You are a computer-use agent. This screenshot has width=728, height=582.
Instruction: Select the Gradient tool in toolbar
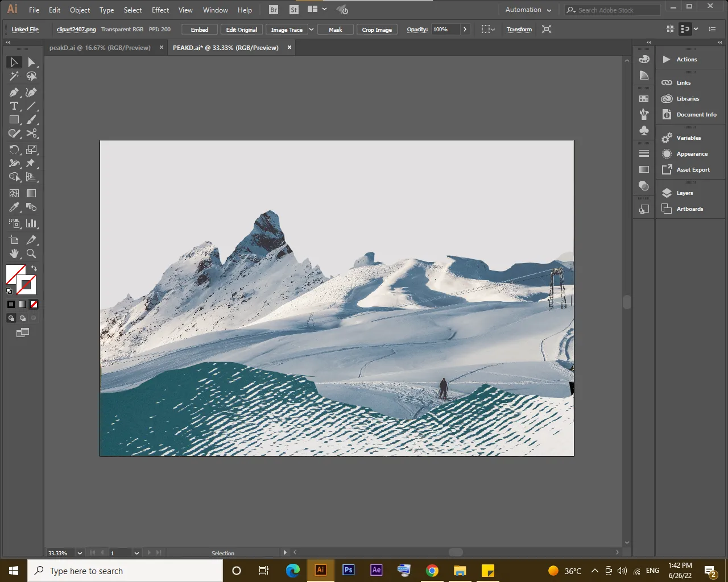pos(32,193)
